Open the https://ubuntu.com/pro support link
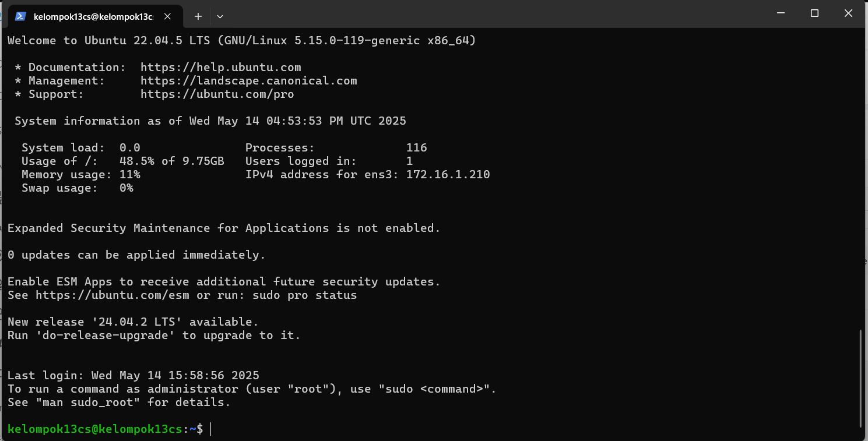 pyautogui.click(x=217, y=94)
